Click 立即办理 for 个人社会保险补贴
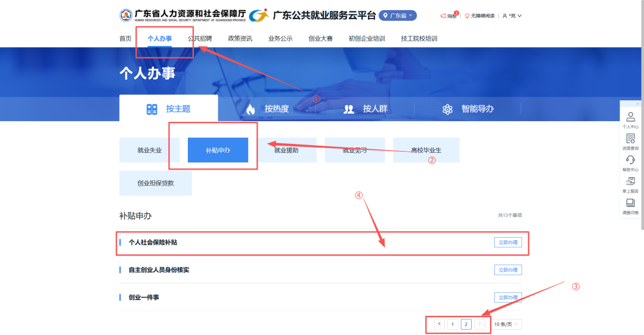The width and height of the screenshot is (644, 335). coord(508,242)
